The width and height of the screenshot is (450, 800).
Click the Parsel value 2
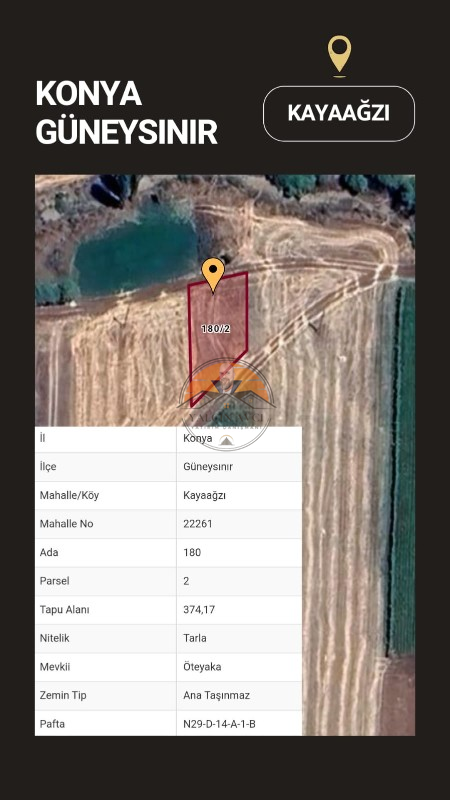[x=186, y=581]
